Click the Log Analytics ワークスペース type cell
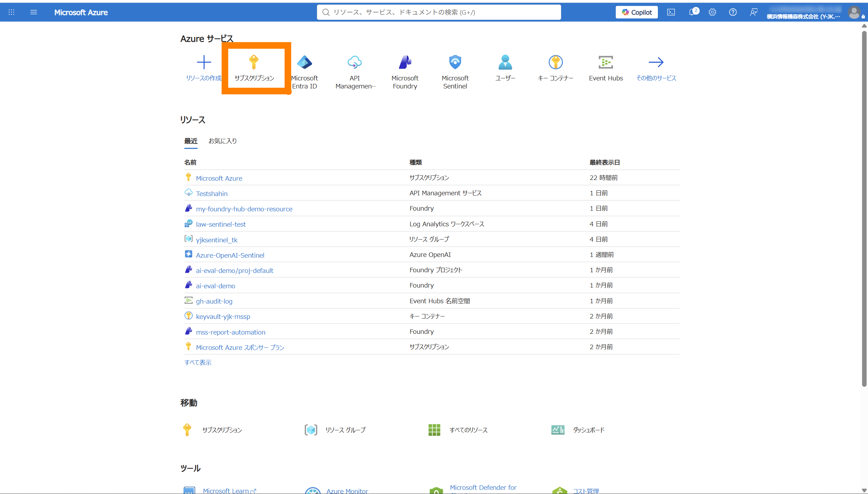868x494 pixels. [447, 224]
